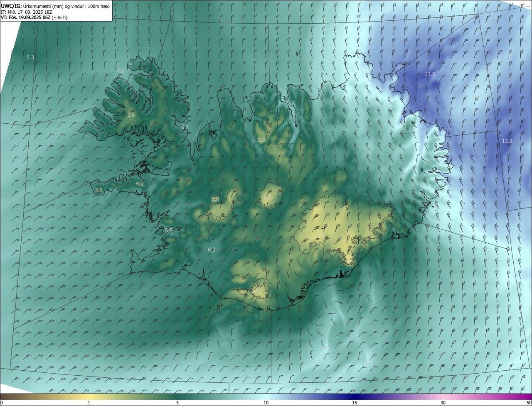Click the map value 7.6
The height and width of the screenshot is (406, 532).
(x=121, y=71)
